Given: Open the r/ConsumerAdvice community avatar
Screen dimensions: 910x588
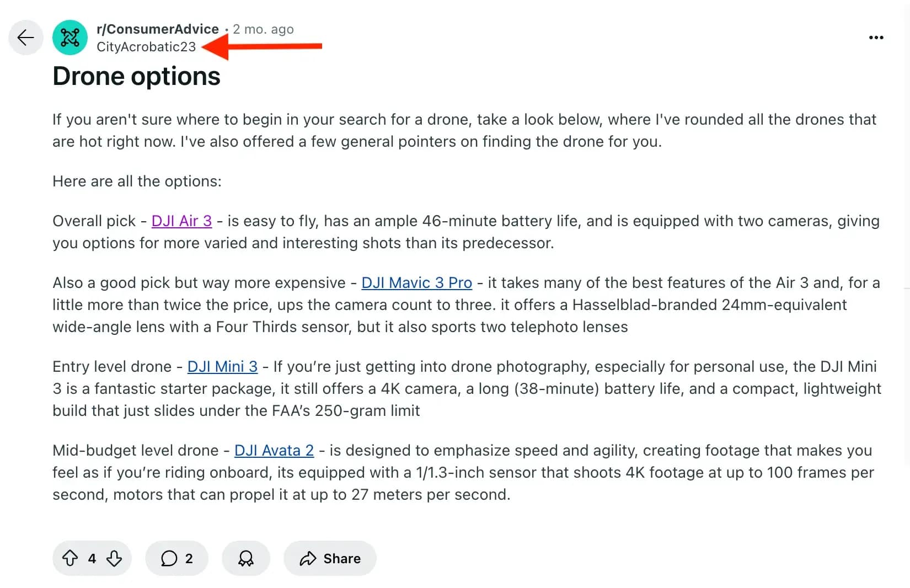Looking at the screenshot, I should click(70, 38).
